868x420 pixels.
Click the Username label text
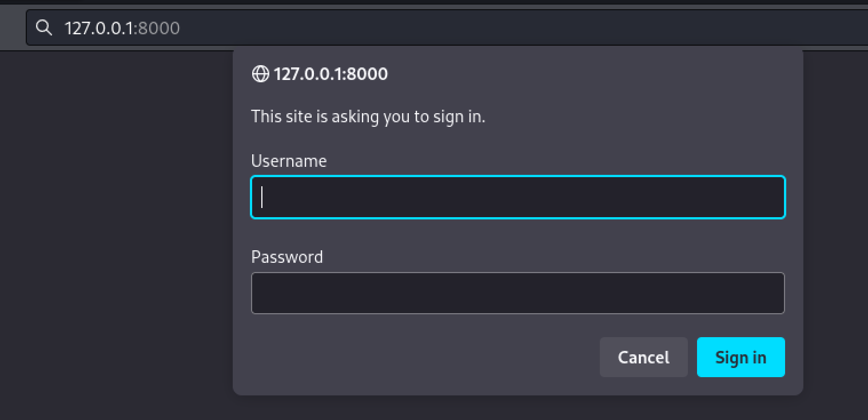click(289, 161)
